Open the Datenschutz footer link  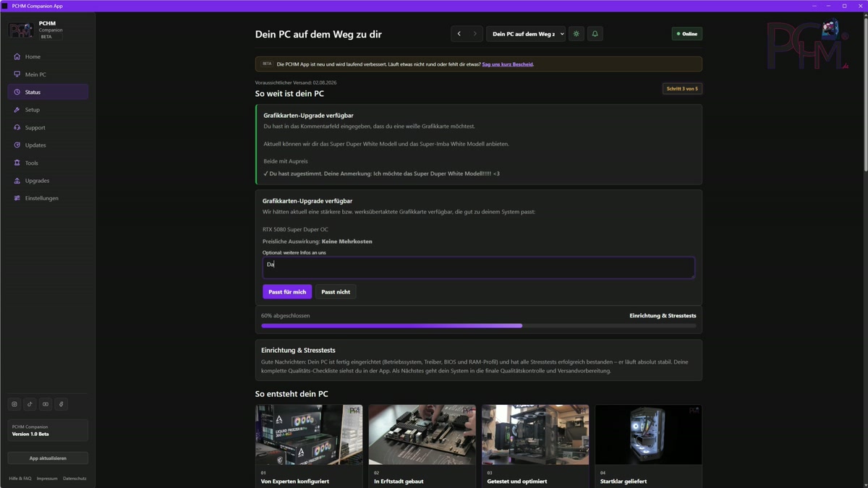point(75,479)
